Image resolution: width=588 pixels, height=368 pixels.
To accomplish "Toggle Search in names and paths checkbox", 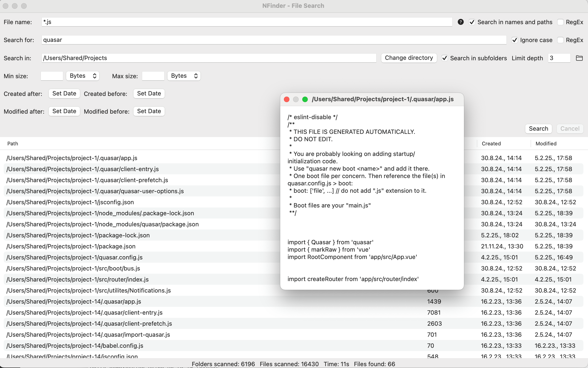I will point(472,22).
